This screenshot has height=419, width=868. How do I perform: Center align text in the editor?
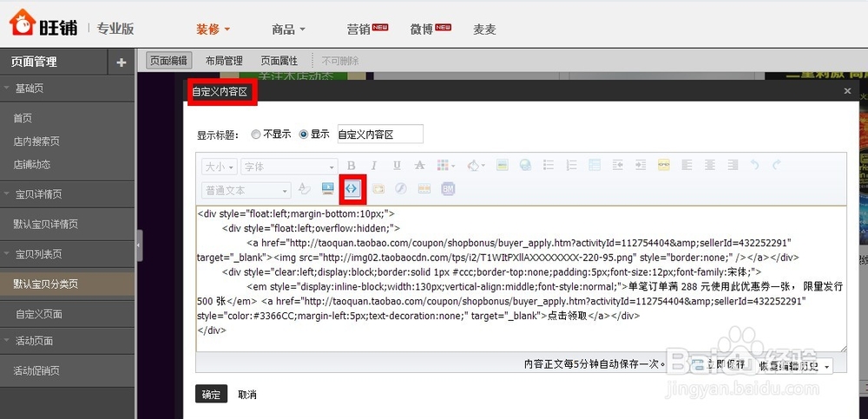pyautogui.click(x=710, y=165)
